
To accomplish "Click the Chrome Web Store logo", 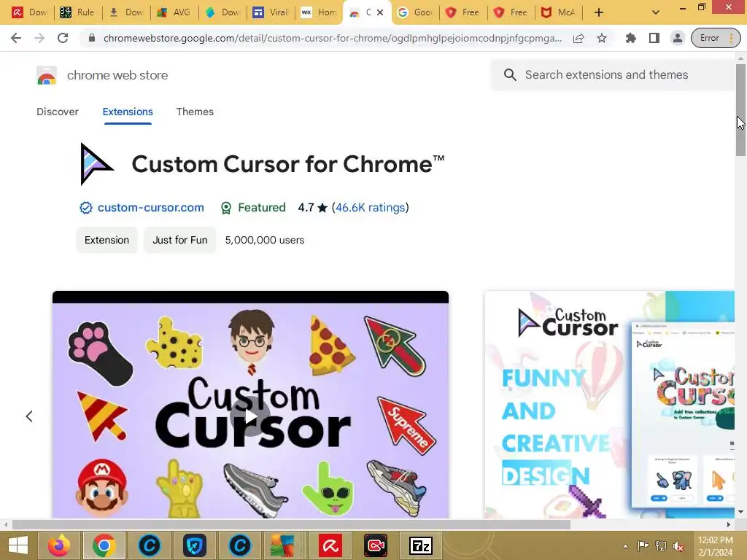I will (47, 75).
